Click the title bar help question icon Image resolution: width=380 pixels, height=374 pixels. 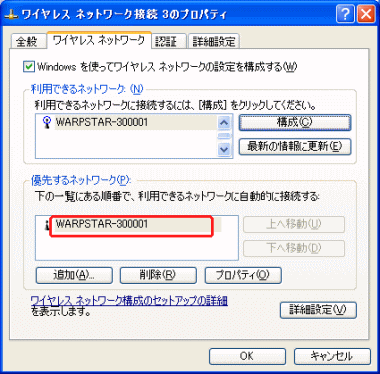345,15
